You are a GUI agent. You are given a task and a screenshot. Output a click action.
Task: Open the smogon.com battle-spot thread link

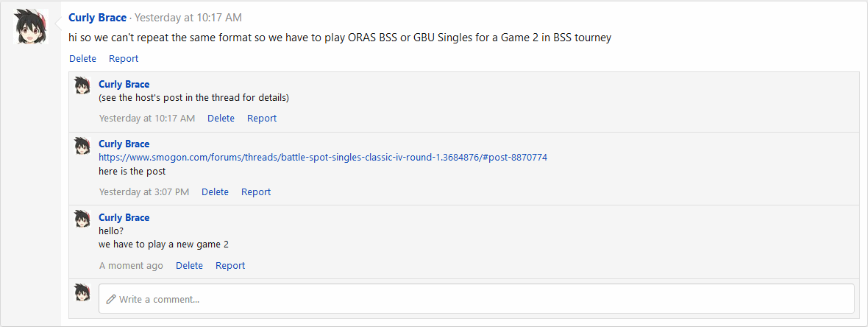[323, 158]
